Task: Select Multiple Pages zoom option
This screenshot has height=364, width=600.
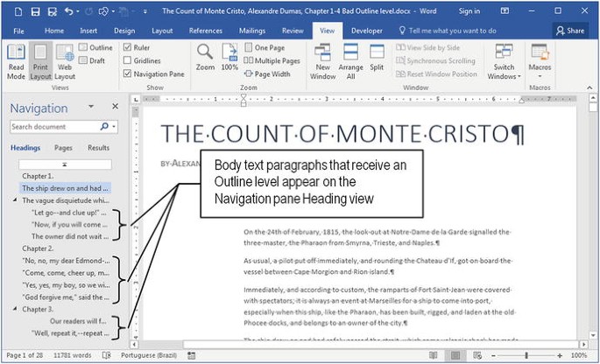Action: pyautogui.click(x=272, y=60)
